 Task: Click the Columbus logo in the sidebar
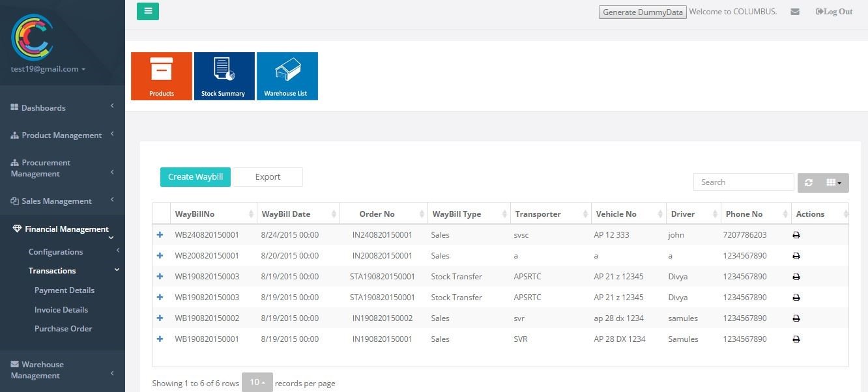(32, 36)
